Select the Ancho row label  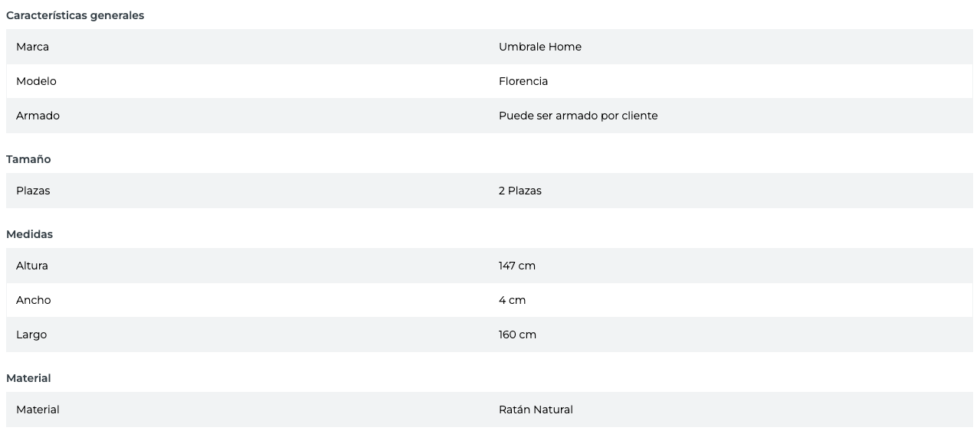pyautogui.click(x=33, y=300)
